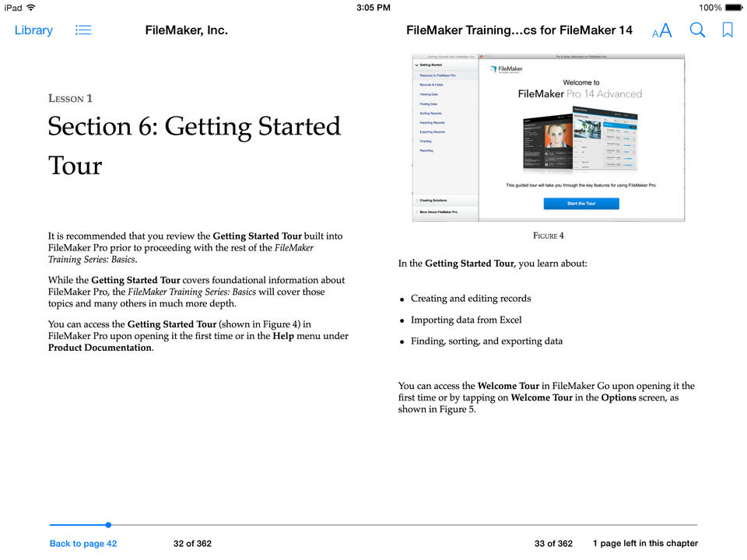Tap the 'Importing data from Excel' bullet

coord(466,320)
